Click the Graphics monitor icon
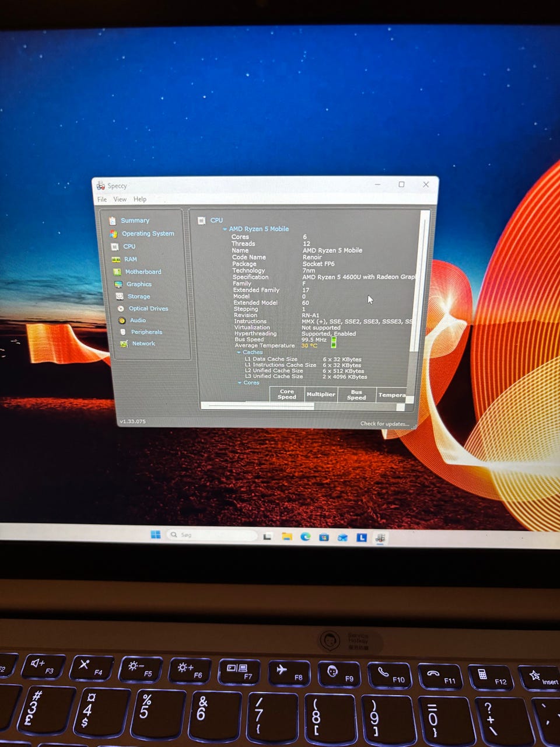 tap(118, 284)
